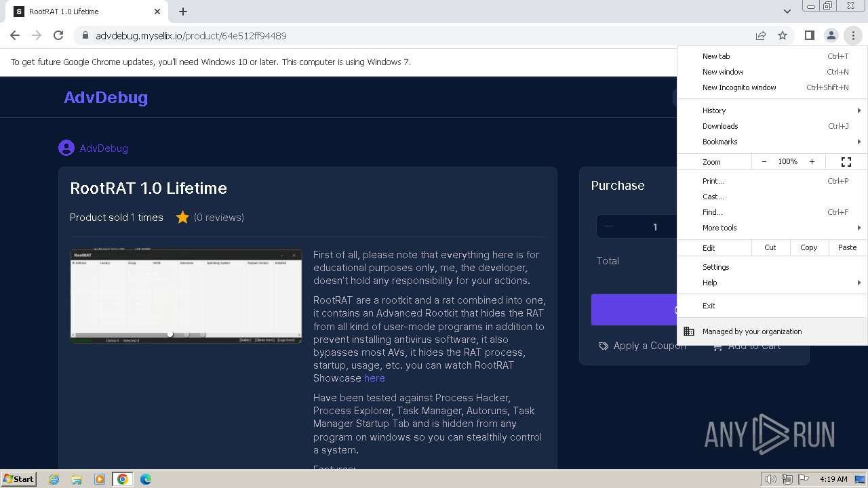Click the RootRAT product screenshot thumbnail
This screenshot has height=488, width=868.
point(186,296)
